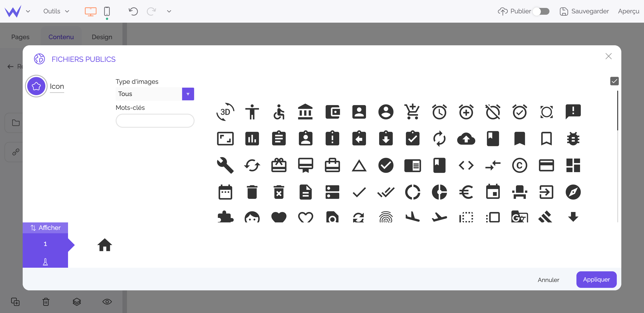Click the 3D rotation icon

pyautogui.click(x=225, y=112)
